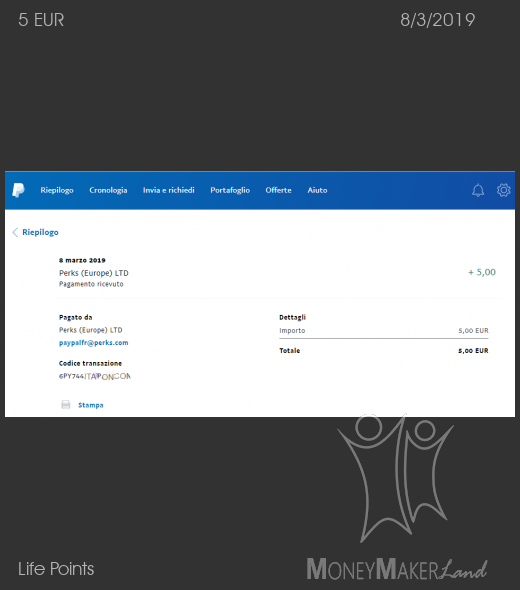Click the paypalfr@perks.com email link
This screenshot has height=590, width=520.
94,343
